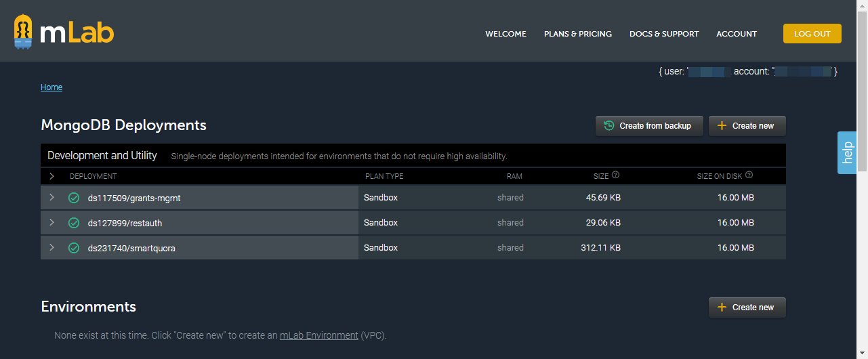Go to DOCS & SUPPORT
Viewport: 868px width, 359px height.
[x=664, y=34]
